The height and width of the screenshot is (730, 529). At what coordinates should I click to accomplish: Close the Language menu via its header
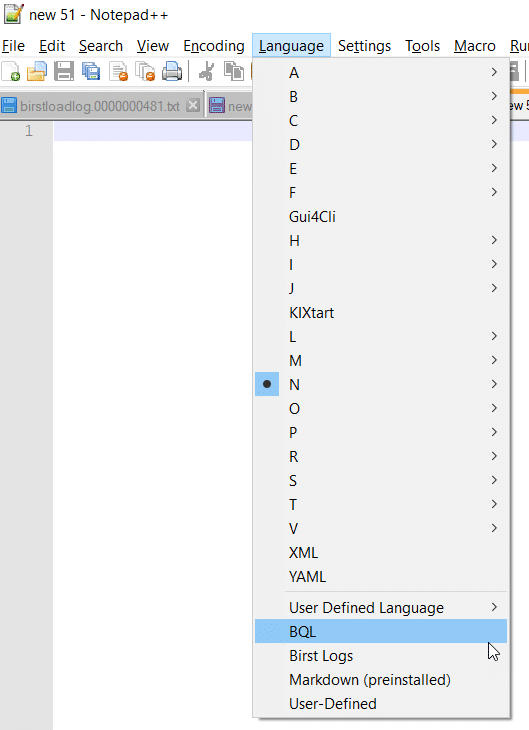[292, 46]
